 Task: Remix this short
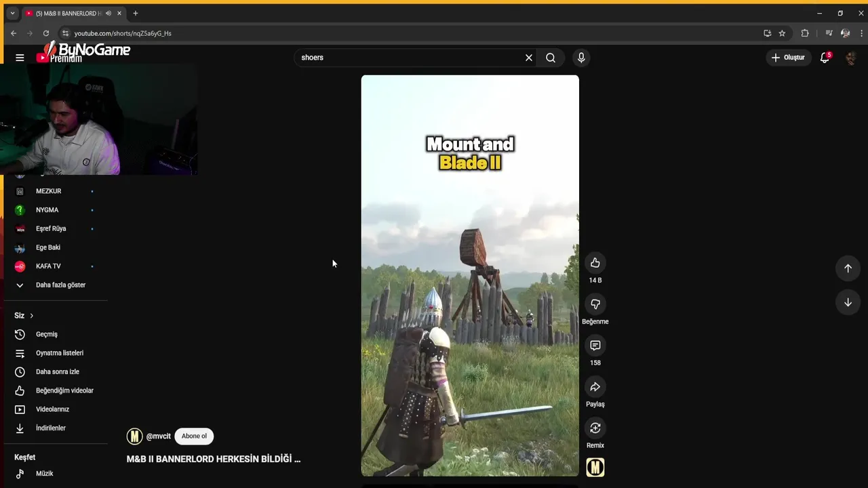tap(595, 428)
